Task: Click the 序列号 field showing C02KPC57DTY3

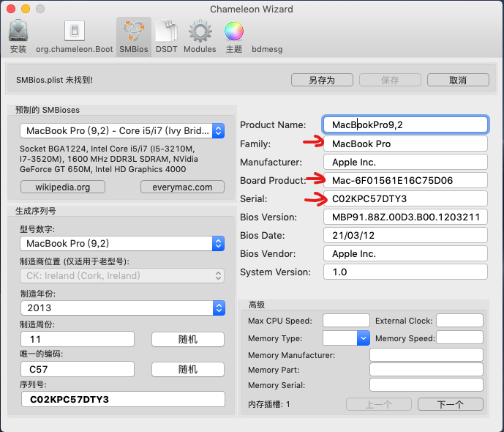Action: tap(123, 399)
